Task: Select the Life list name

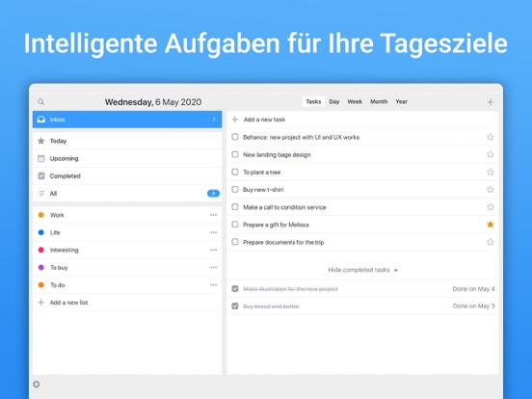Action: [x=55, y=232]
